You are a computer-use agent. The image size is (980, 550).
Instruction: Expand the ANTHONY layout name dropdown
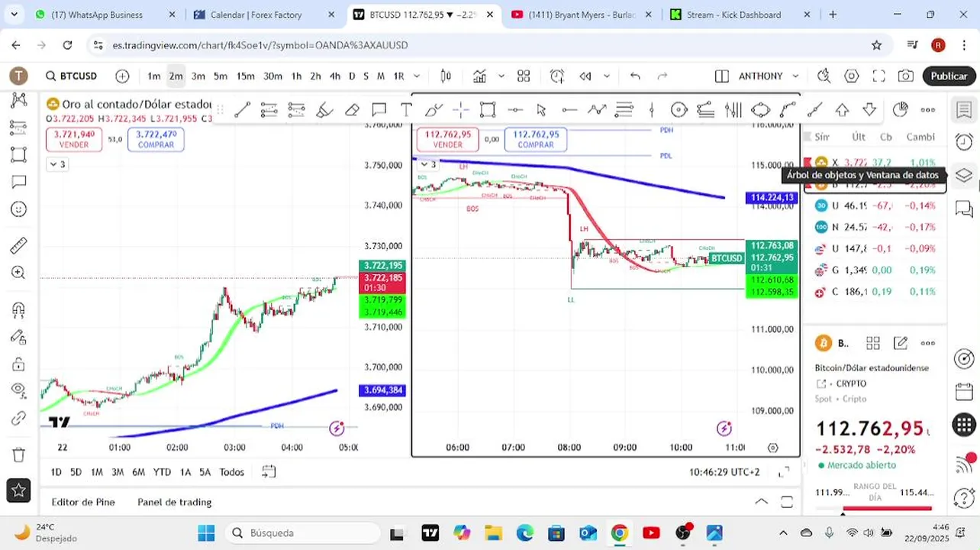(795, 76)
